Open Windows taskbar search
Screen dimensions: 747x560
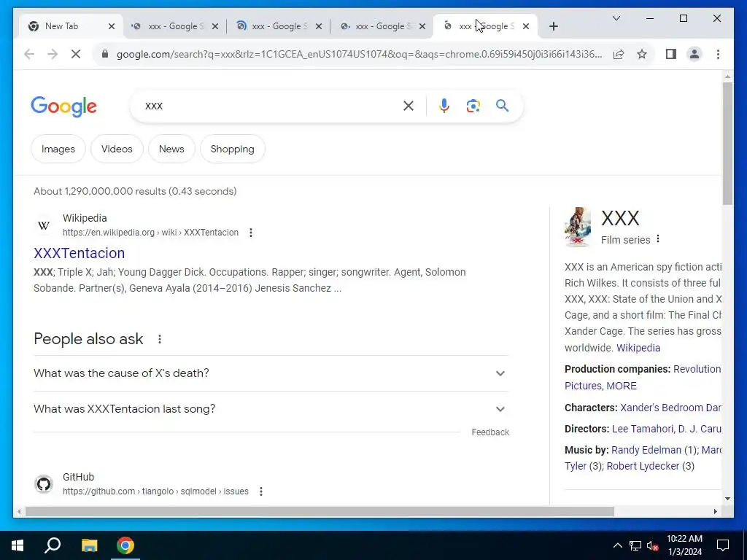tap(53, 545)
